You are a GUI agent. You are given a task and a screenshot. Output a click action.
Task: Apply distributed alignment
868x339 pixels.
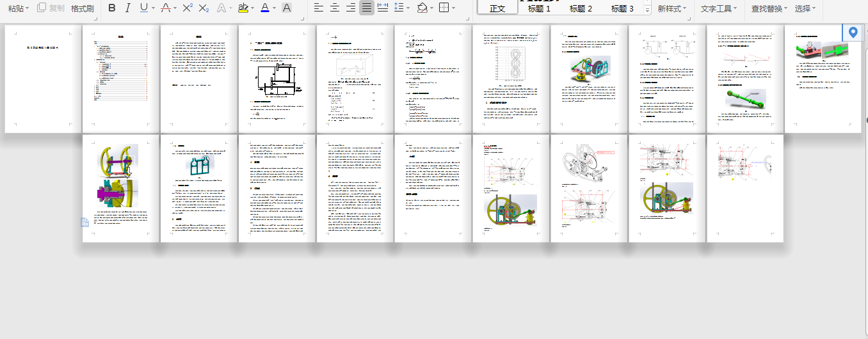click(x=383, y=8)
